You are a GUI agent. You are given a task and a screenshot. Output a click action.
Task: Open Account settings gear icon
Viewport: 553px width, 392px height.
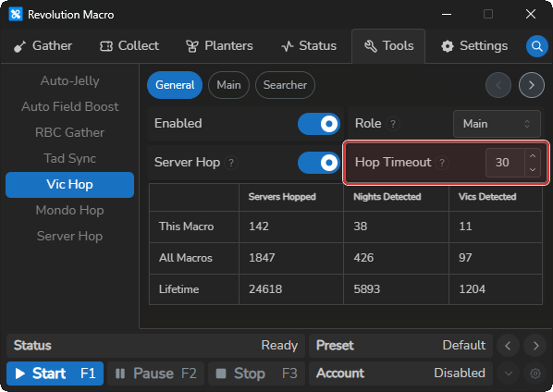pos(535,374)
